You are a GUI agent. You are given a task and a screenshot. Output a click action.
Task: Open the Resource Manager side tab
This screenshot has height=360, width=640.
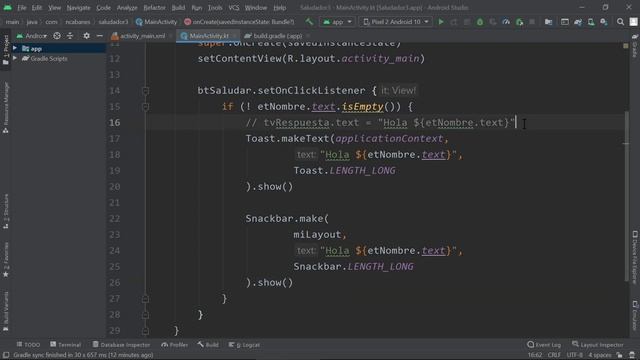6,108
